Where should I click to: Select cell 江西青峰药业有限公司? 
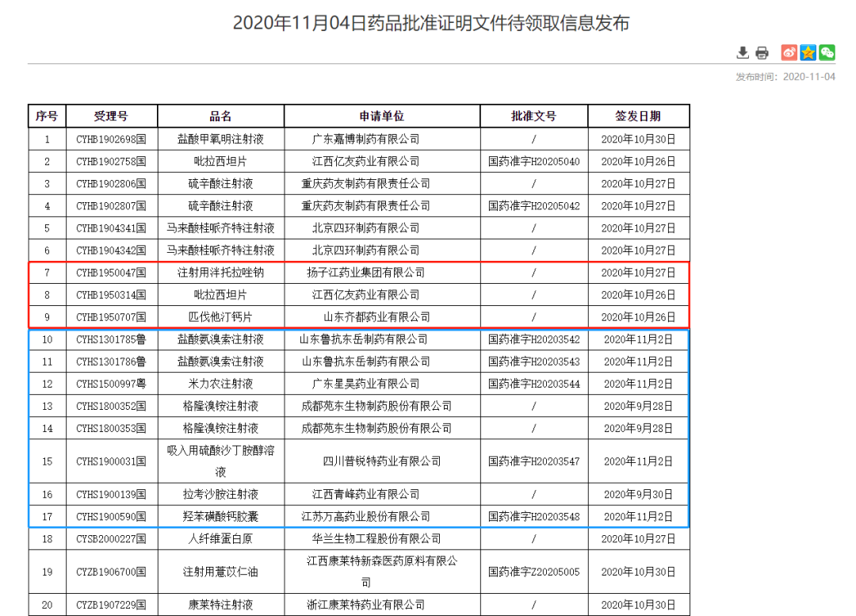pyautogui.click(x=381, y=495)
